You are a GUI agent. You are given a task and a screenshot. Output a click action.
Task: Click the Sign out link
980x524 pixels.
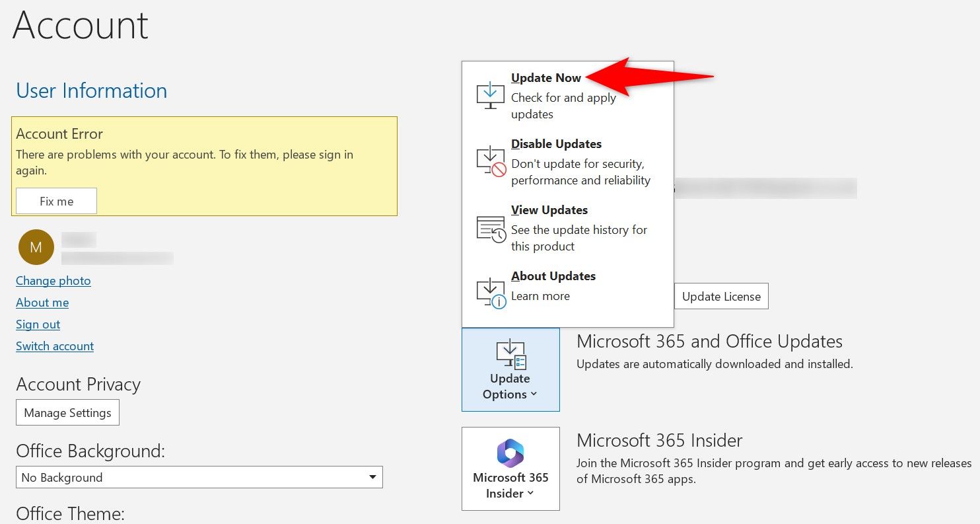[38, 324]
